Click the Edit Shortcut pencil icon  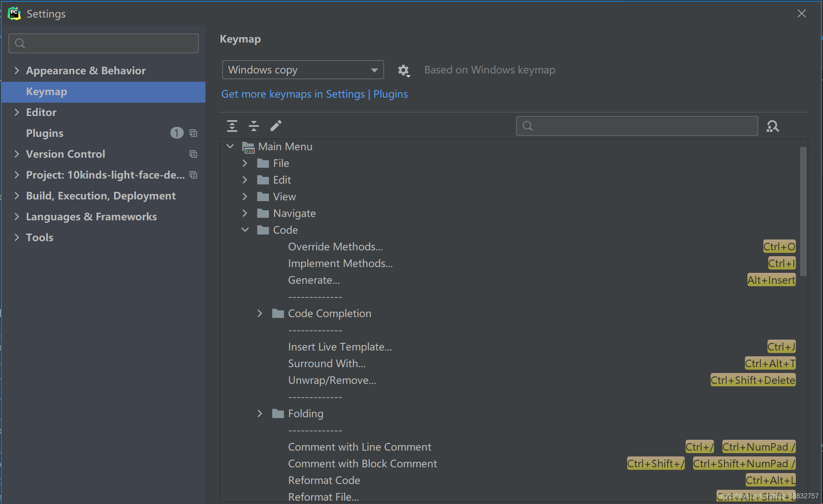point(276,126)
